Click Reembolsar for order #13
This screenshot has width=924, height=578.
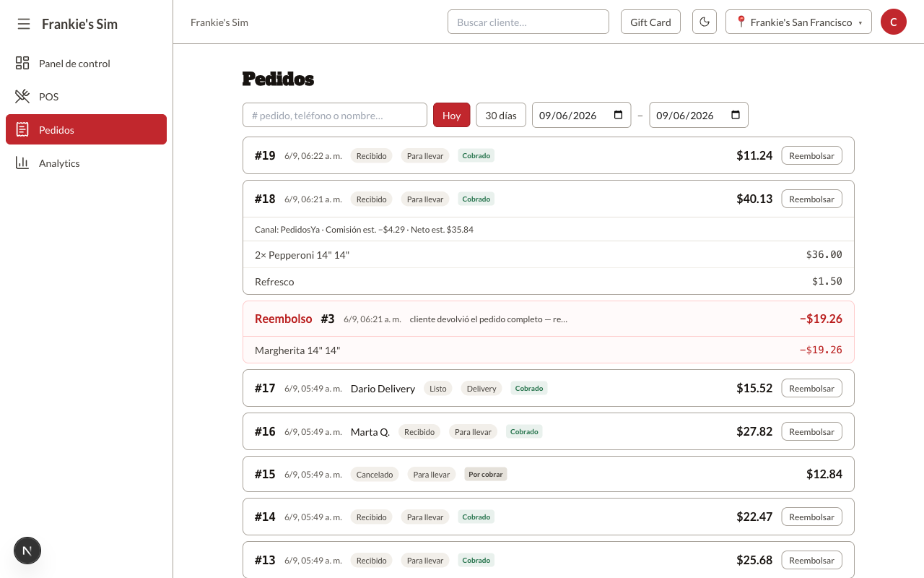pos(811,560)
